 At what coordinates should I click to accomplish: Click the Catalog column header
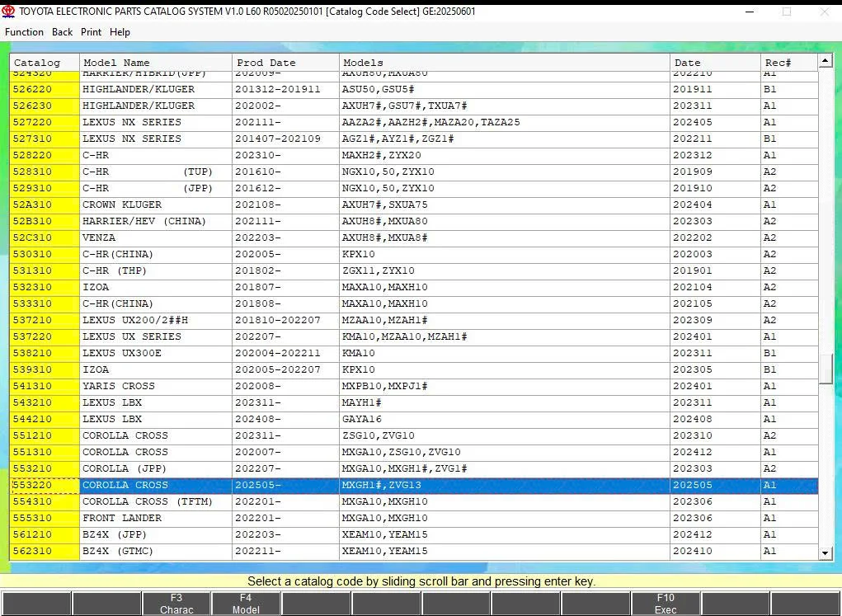[45, 63]
